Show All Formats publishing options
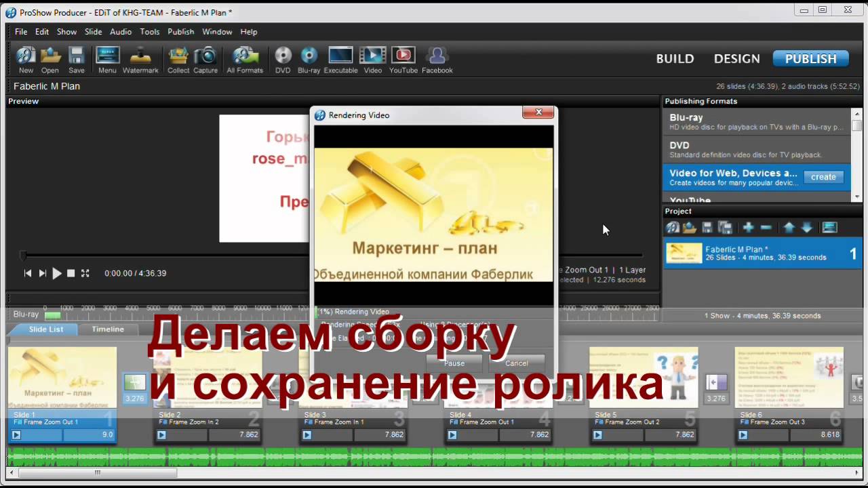Viewport: 868px width, 488px height. click(245, 60)
